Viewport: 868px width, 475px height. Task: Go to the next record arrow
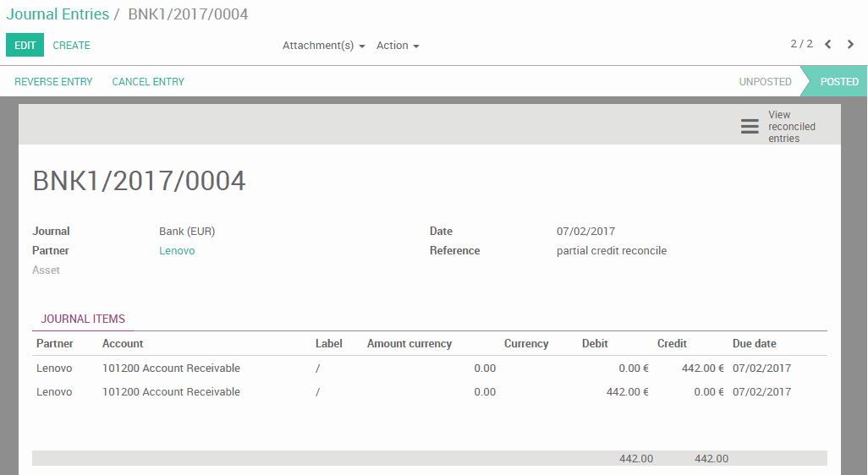[851, 45]
